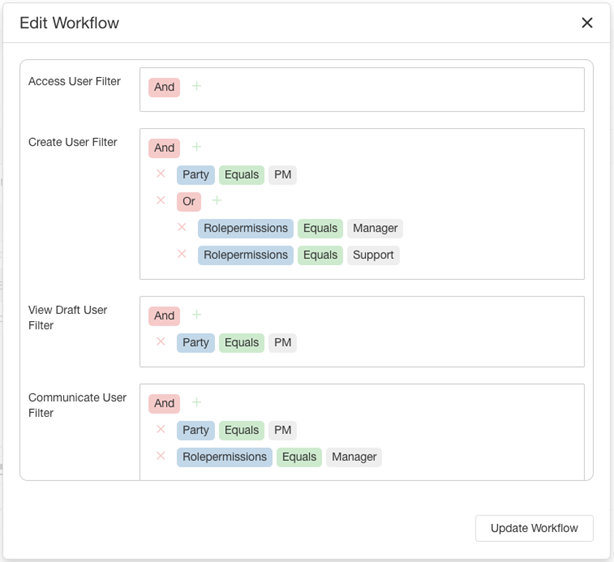Viewport: 614px width, 562px height.
Task: Remove Party condition in View Draft filter
Action: pos(161,342)
